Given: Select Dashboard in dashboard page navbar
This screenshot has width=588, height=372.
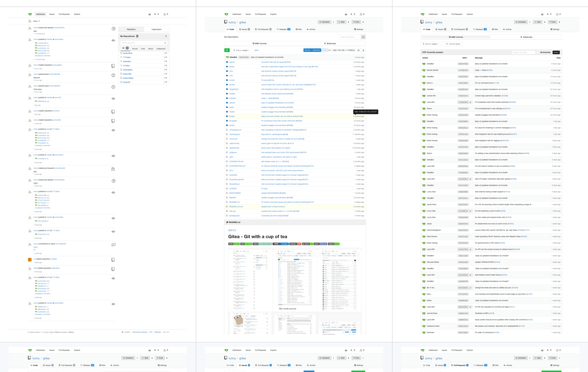Looking at the screenshot, I should pos(41,14).
